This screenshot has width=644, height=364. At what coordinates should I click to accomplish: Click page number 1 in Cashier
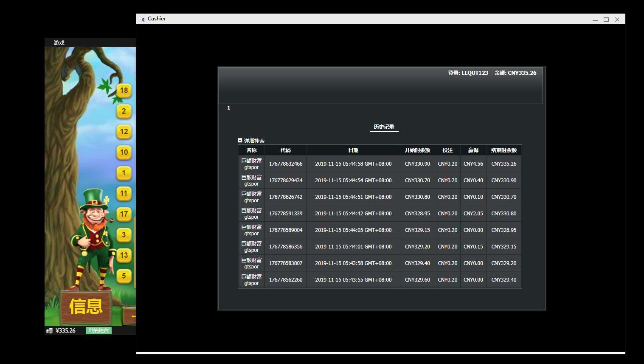pos(228,108)
